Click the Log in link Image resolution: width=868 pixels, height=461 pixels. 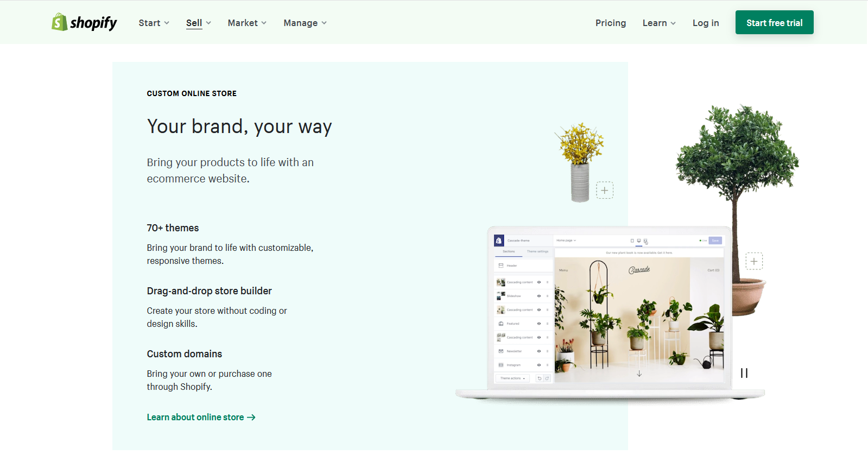pos(706,23)
